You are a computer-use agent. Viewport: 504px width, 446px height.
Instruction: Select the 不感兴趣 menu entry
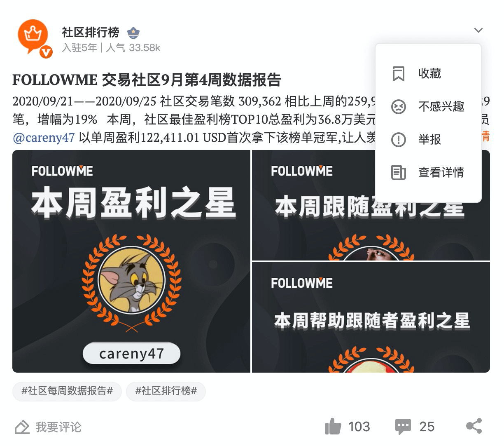tap(428, 106)
